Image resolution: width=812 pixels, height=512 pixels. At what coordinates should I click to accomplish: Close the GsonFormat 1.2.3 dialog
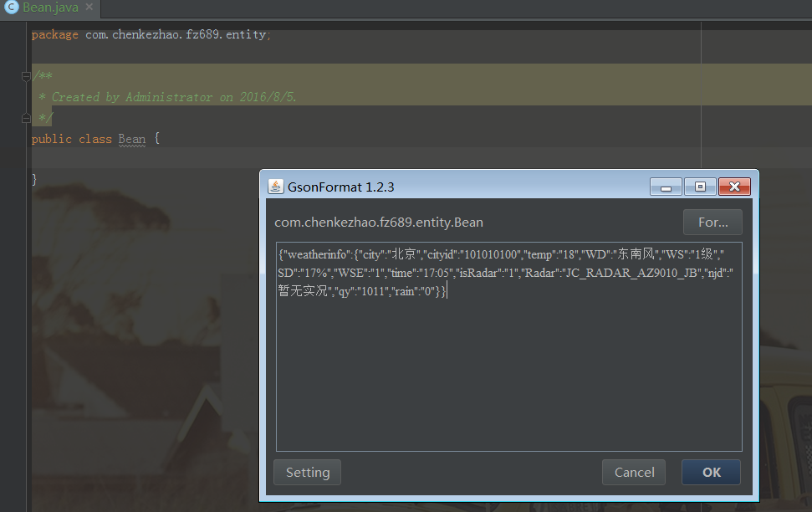(734, 187)
